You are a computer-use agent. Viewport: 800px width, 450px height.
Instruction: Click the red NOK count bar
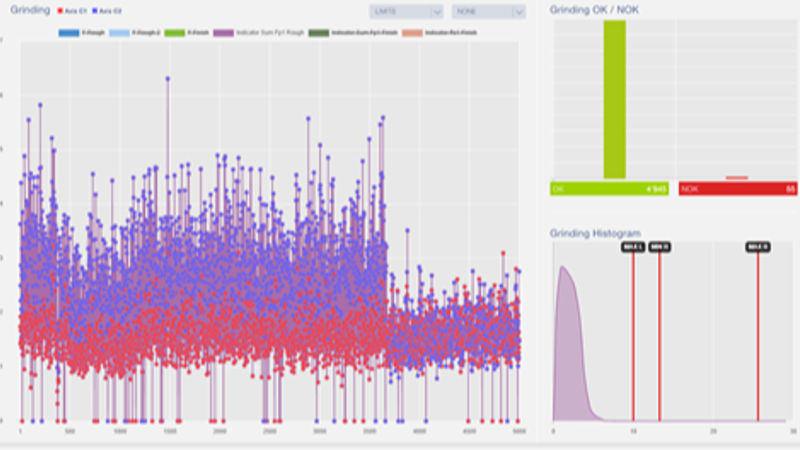tap(738, 189)
